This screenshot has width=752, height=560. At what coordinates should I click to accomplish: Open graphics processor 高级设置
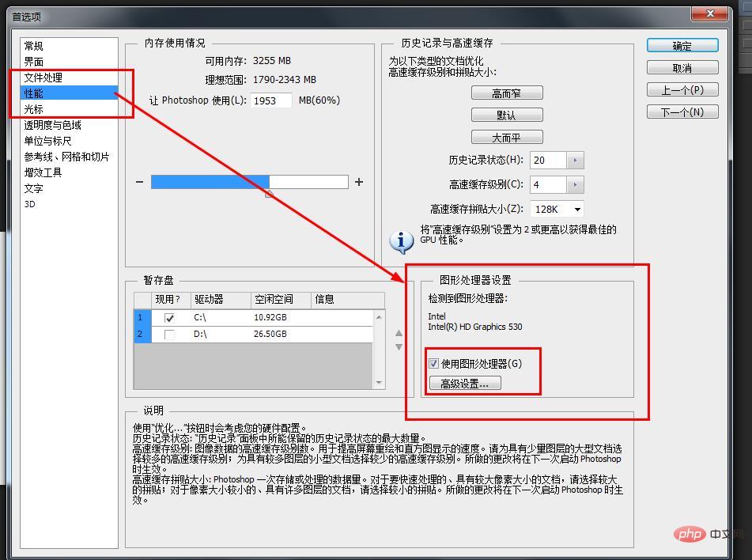tap(465, 384)
